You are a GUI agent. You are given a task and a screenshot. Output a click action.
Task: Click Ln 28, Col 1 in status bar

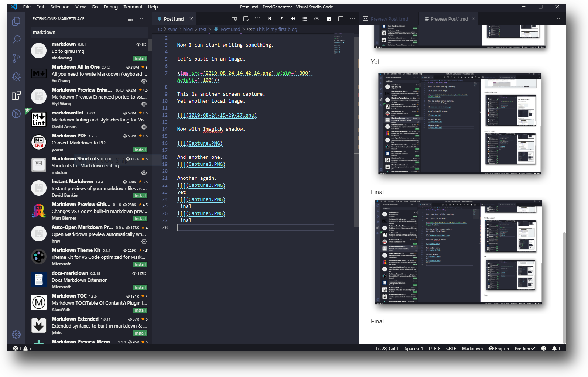387,348
